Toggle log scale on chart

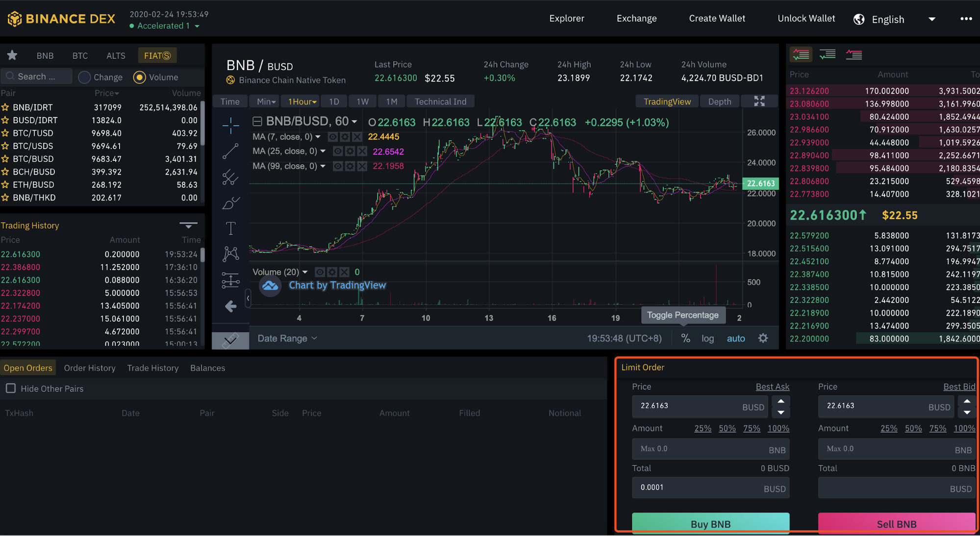pos(707,338)
